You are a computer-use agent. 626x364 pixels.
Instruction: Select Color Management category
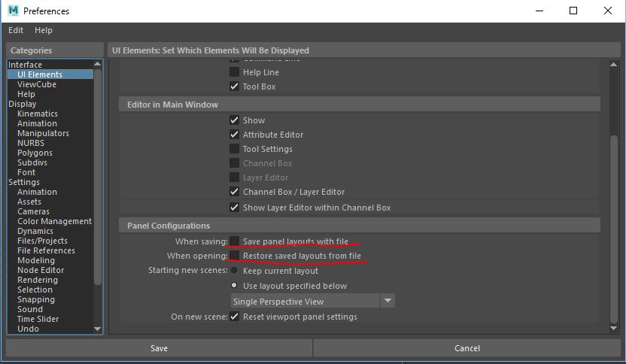click(x=54, y=221)
